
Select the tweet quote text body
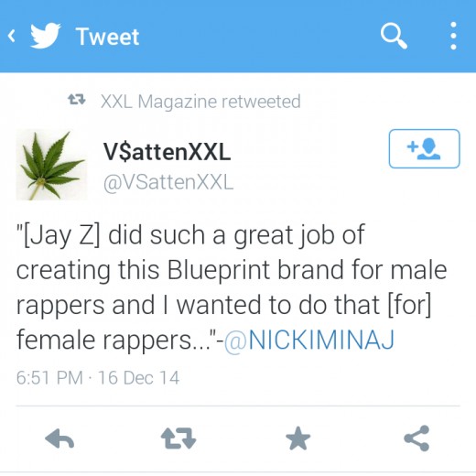[x=232, y=287]
